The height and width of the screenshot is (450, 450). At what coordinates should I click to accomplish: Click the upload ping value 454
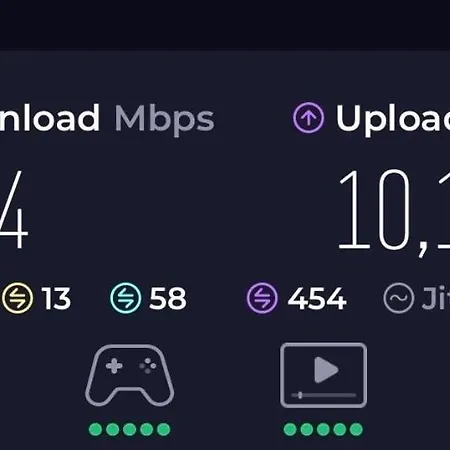click(x=317, y=298)
